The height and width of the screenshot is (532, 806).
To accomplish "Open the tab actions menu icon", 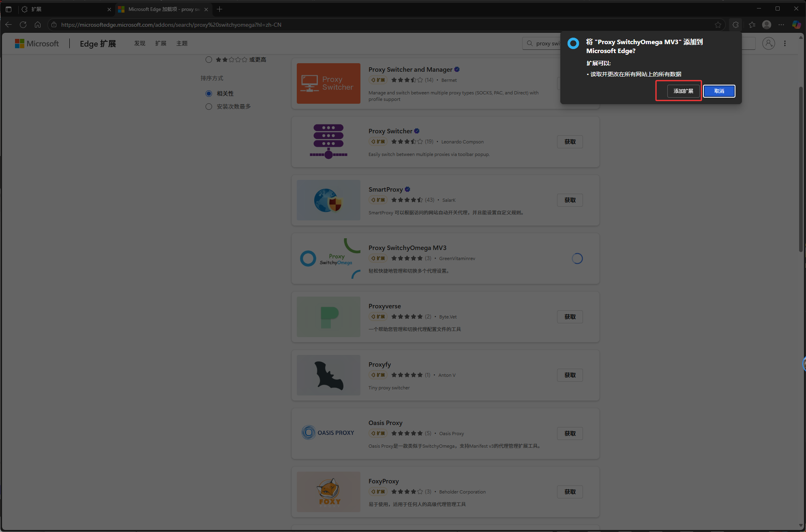I will [x=9, y=9].
